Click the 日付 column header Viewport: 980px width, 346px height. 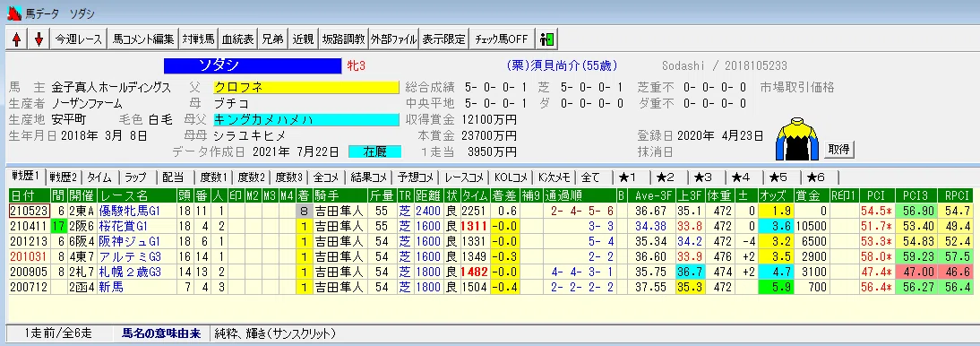point(30,195)
